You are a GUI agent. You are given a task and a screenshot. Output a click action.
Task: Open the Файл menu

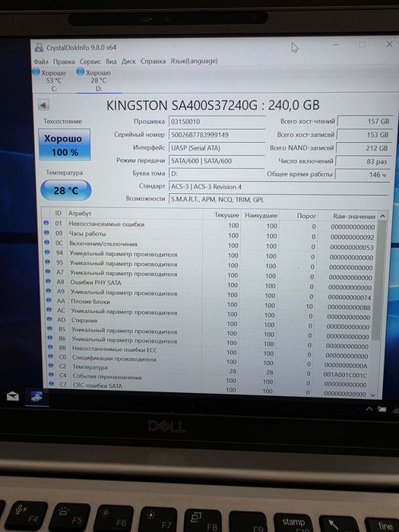click(x=41, y=62)
